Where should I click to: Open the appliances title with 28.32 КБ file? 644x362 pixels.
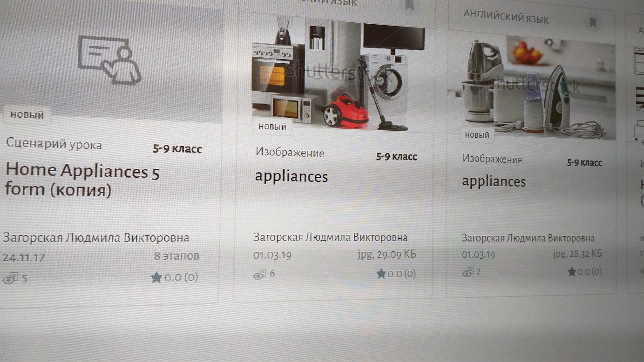pos(494,181)
